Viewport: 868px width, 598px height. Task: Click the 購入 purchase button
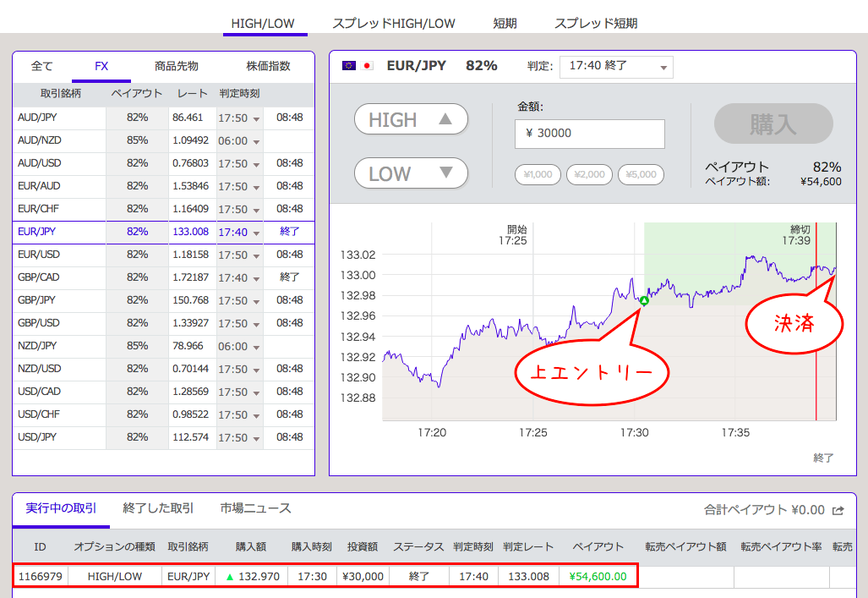772,124
